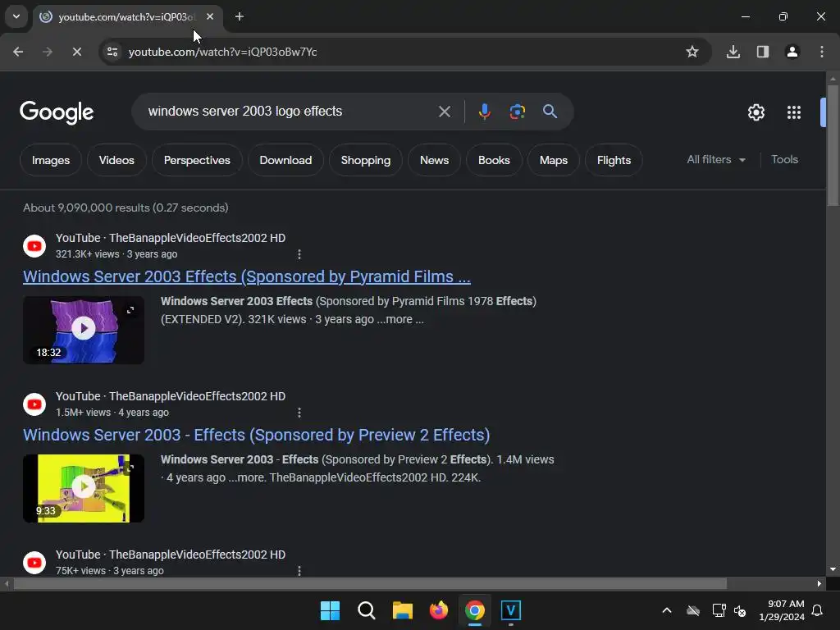Image resolution: width=840 pixels, height=630 pixels.
Task: Open Windows taskbar search
Action: click(367, 610)
